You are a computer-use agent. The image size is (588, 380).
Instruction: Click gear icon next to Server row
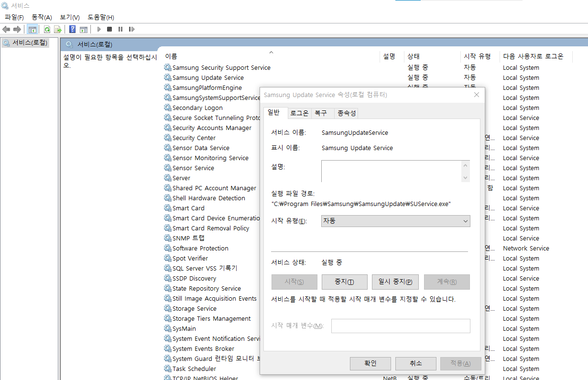click(x=168, y=178)
